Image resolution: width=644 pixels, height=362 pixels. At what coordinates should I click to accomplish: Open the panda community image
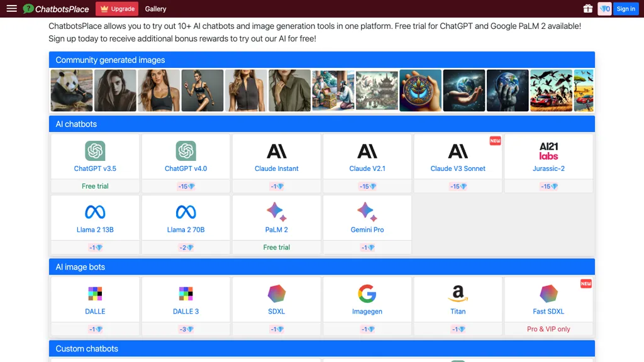point(72,90)
